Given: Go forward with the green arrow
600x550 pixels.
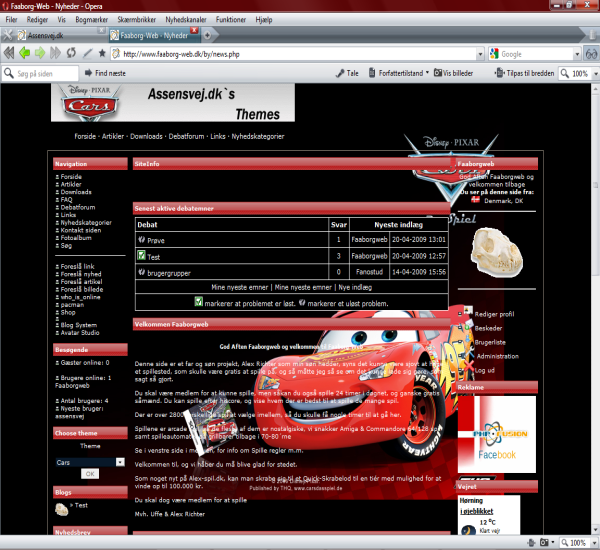Looking at the screenshot, I should 40,53.
